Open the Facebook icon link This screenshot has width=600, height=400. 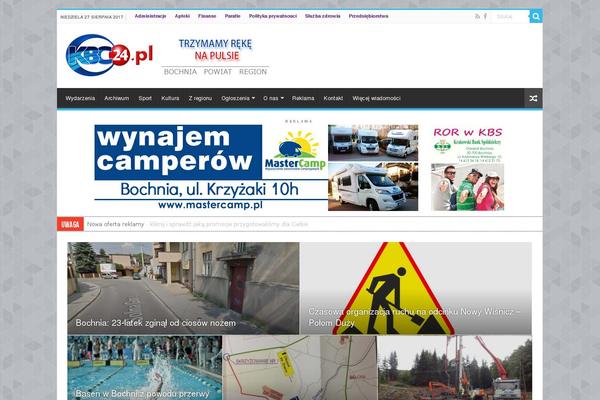[485, 16]
